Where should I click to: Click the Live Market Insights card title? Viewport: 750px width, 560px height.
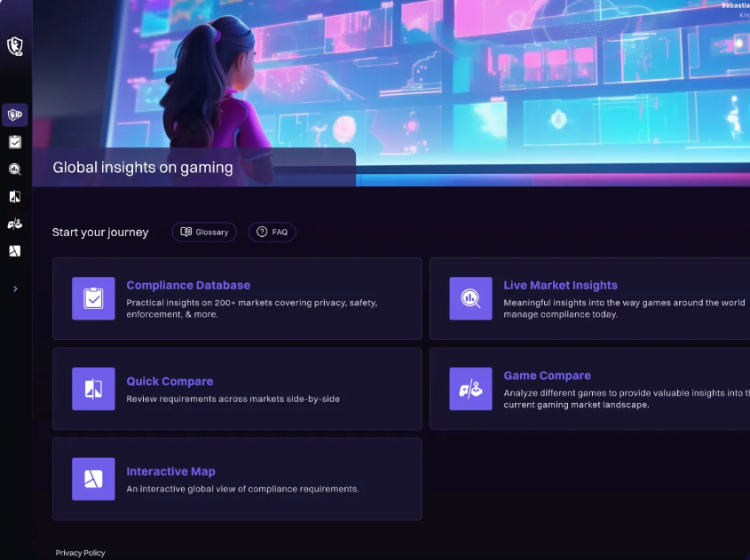pyautogui.click(x=560, y=285)
